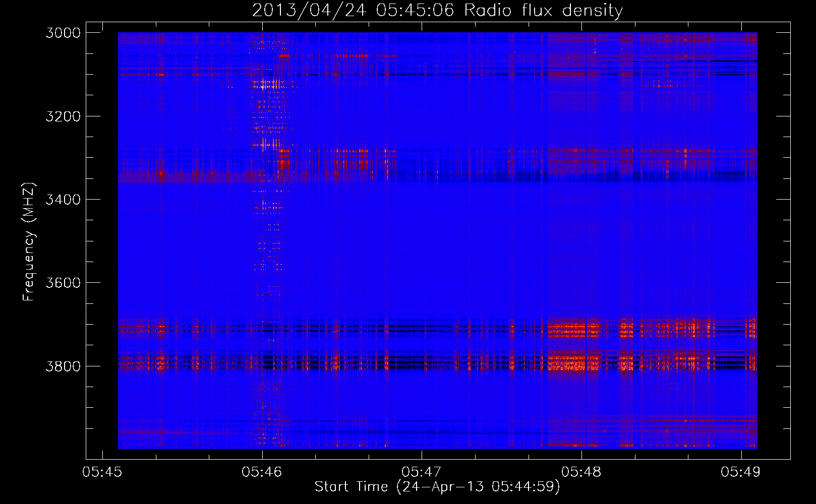Click the 3200 frequency axis label

tap(63, 116)
